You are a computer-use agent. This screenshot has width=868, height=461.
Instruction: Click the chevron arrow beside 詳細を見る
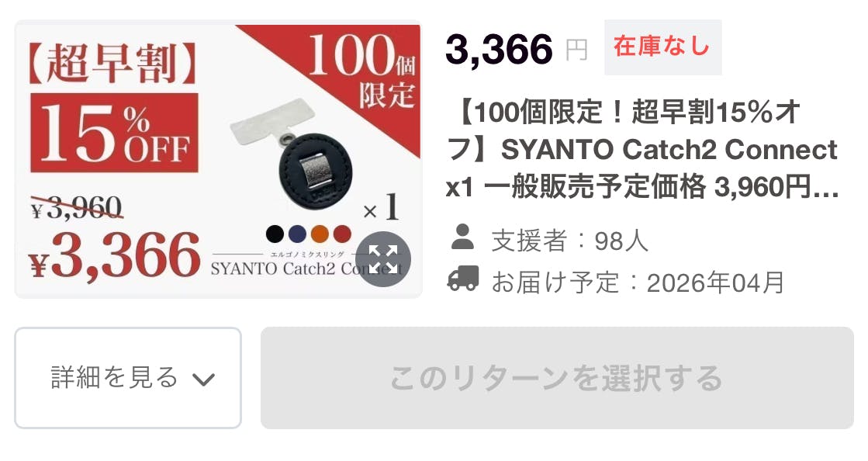tap(203, 380)
